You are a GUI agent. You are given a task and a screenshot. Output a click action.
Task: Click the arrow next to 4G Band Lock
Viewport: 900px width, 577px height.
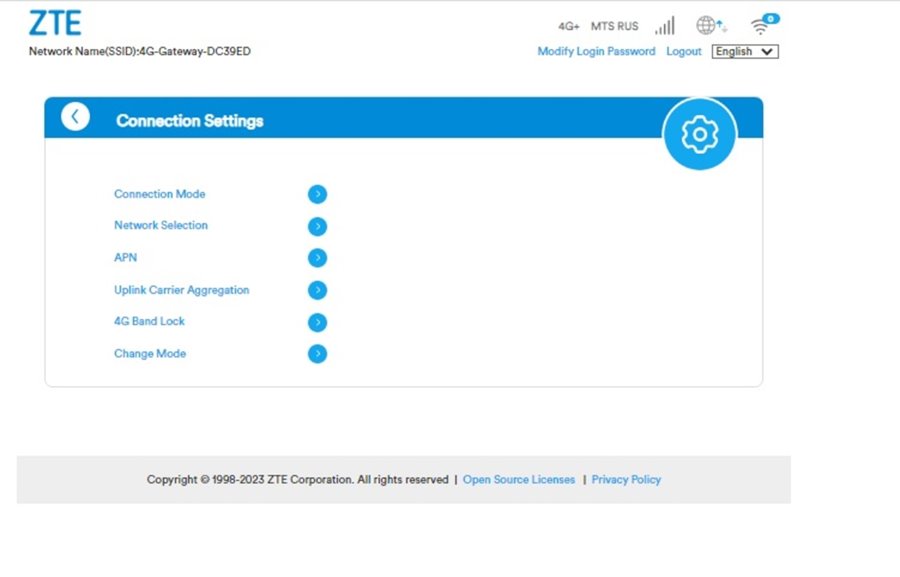(x=317, y=322)
